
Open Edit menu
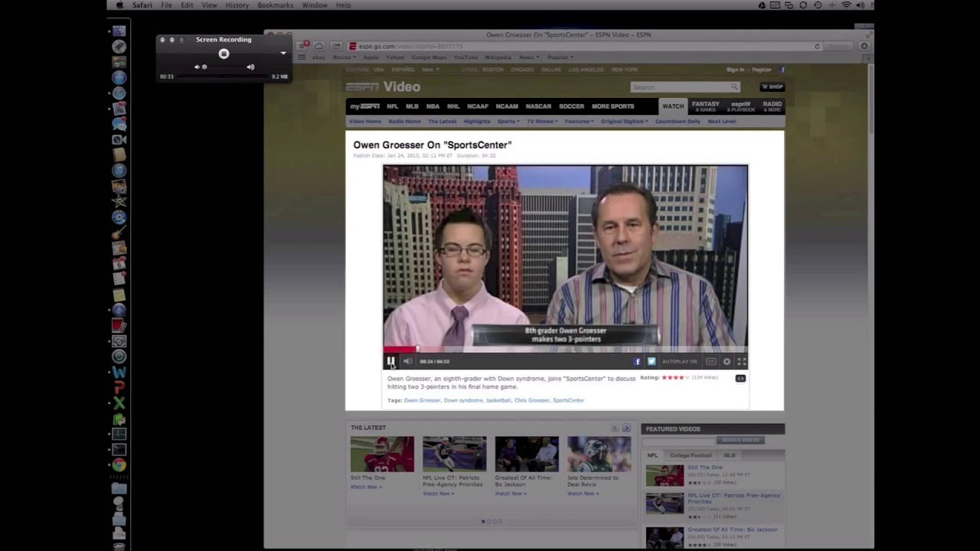187,5
